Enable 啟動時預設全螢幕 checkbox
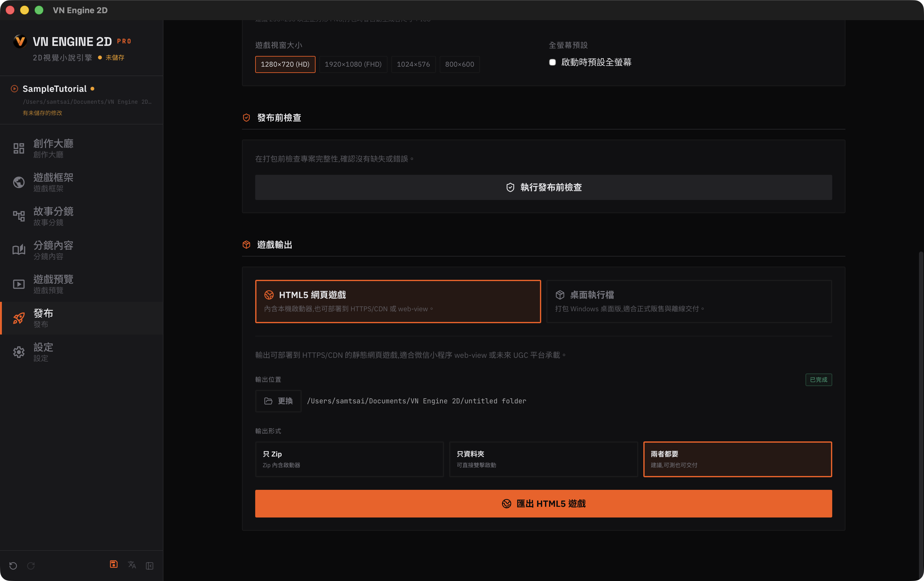The height and width of the screenshot is (581, 924). point(552,62)
